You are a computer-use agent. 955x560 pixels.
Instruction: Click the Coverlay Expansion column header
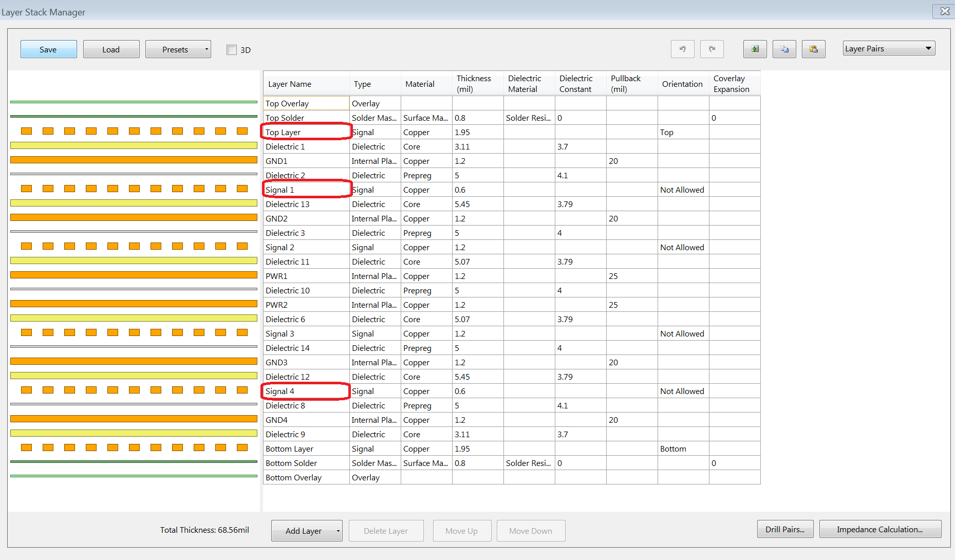pos(735,84)
